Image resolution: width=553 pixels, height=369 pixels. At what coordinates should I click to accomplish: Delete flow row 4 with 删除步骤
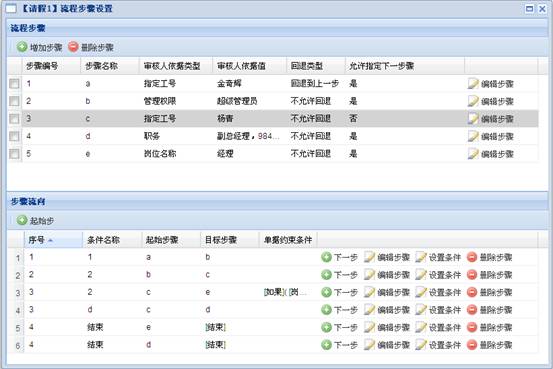pyautogui.click(x=490, y=310)
